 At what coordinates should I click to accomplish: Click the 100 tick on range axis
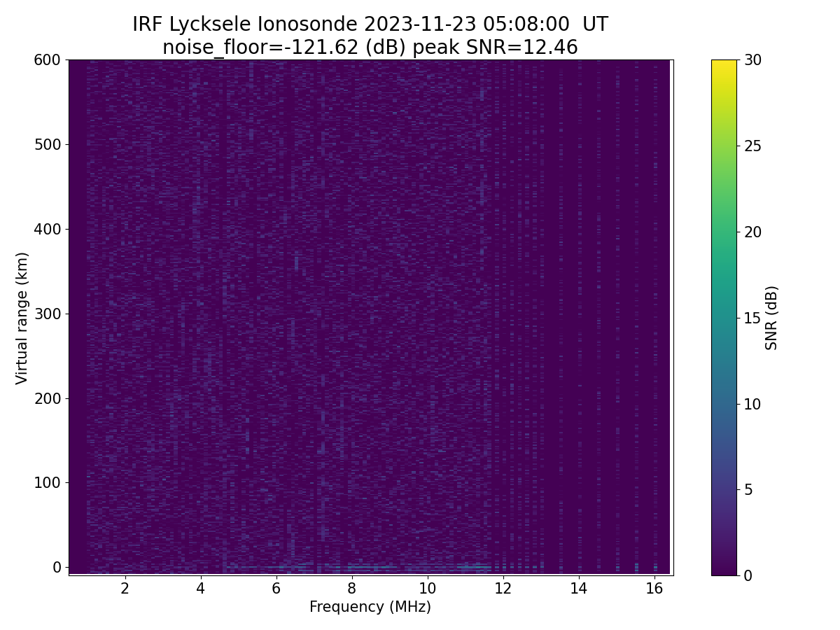[x=48, y=482]
